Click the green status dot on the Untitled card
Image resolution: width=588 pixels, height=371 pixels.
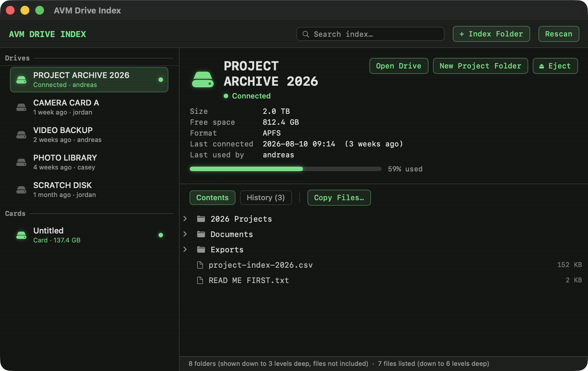point(161,235)
